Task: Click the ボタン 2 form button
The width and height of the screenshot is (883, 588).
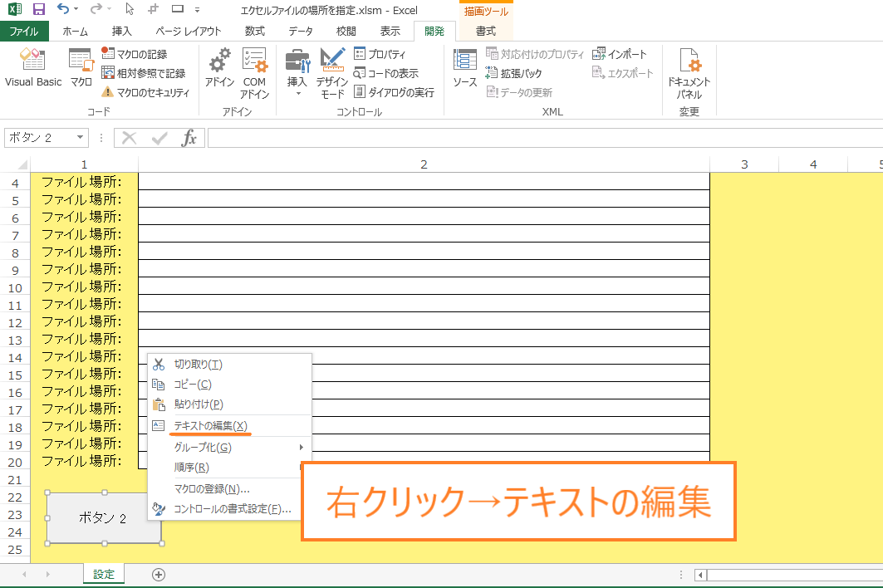Action: click(103, 518)
